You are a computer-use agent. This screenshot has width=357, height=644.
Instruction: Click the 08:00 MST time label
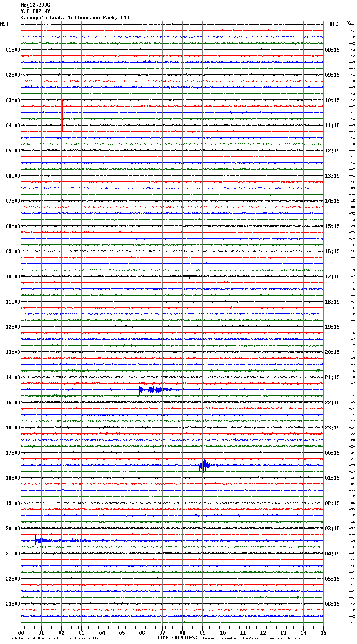click(13, 226)
